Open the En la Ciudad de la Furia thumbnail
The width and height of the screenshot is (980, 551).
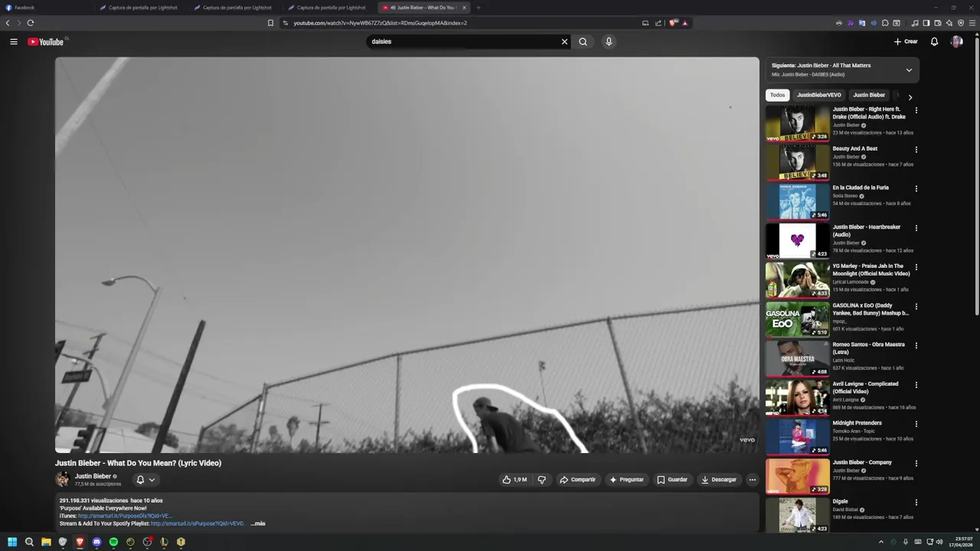[x=798, y=201]
